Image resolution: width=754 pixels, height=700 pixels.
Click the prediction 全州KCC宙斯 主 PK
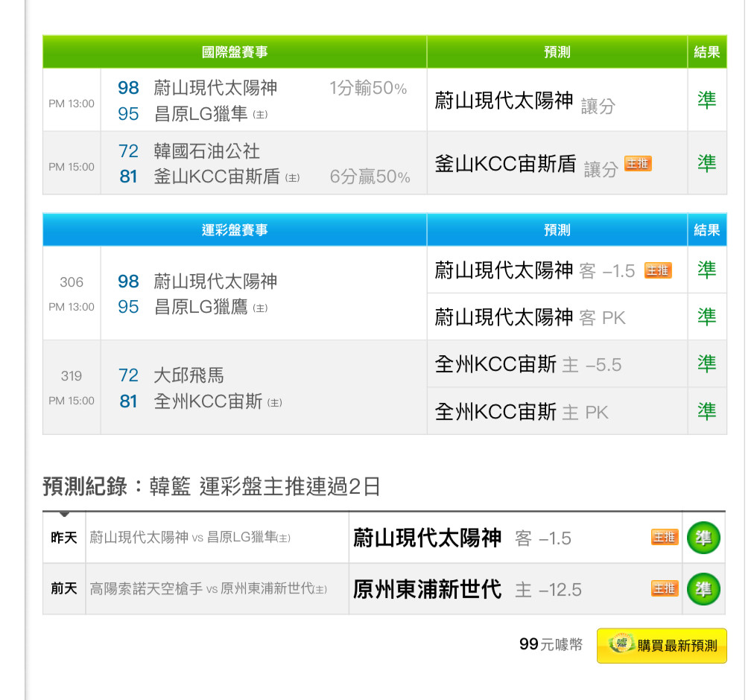[x=522, y=412]
